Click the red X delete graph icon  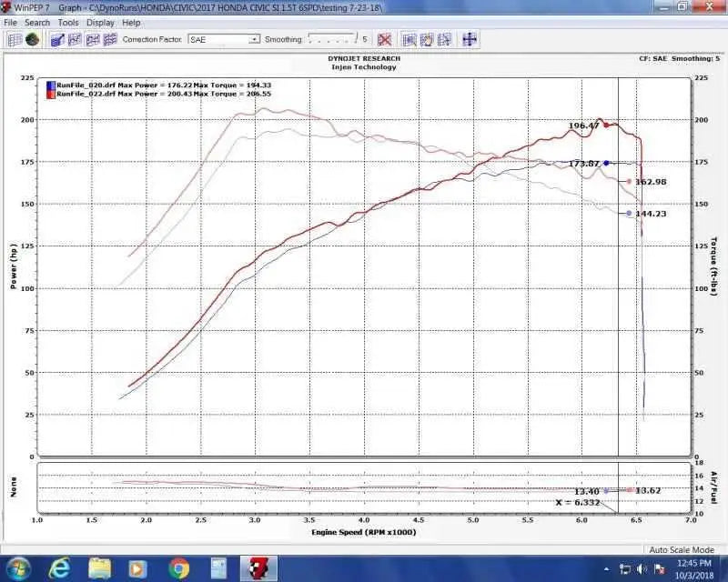385,40
